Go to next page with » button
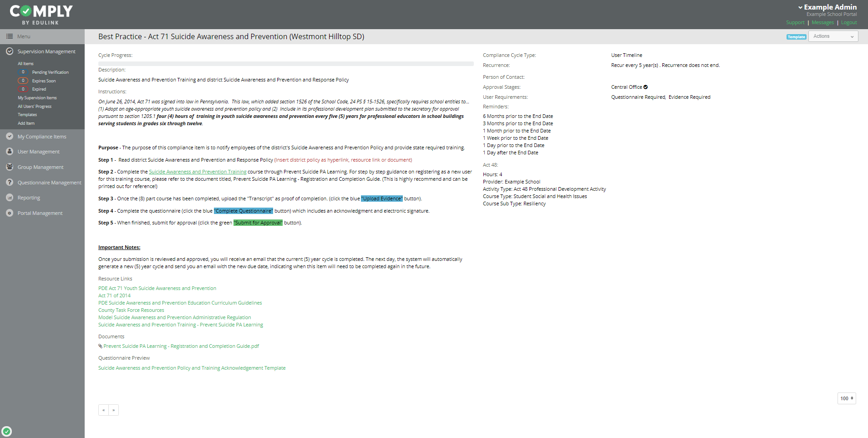The image size is (868, 438). coord(113,410)
